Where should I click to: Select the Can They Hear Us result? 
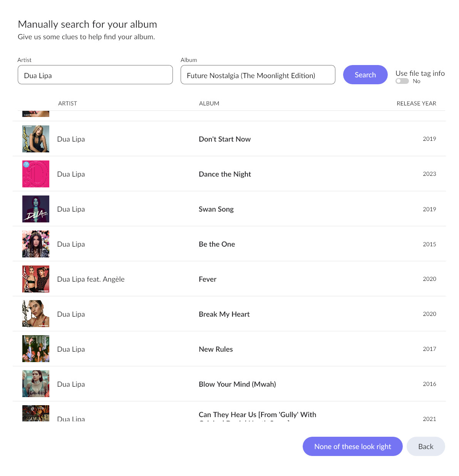click(x=257, y=415)
